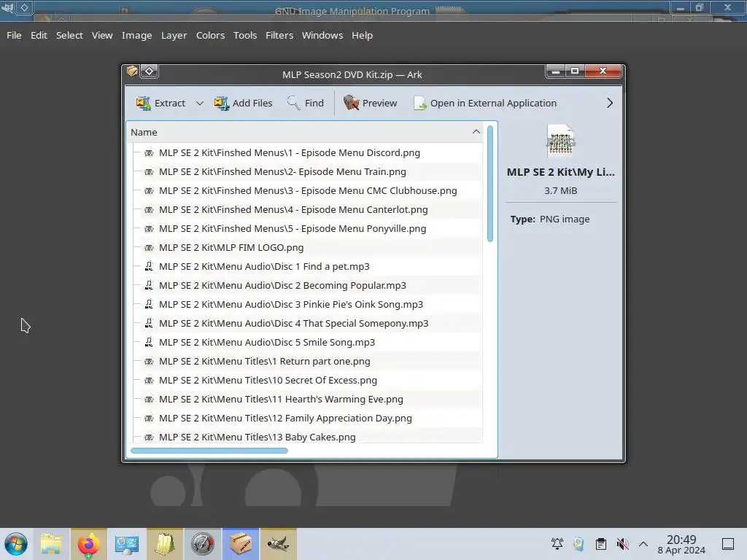
Task: Click audio icon of Disc 1 Find a pet.mp3
Action: 149,266
